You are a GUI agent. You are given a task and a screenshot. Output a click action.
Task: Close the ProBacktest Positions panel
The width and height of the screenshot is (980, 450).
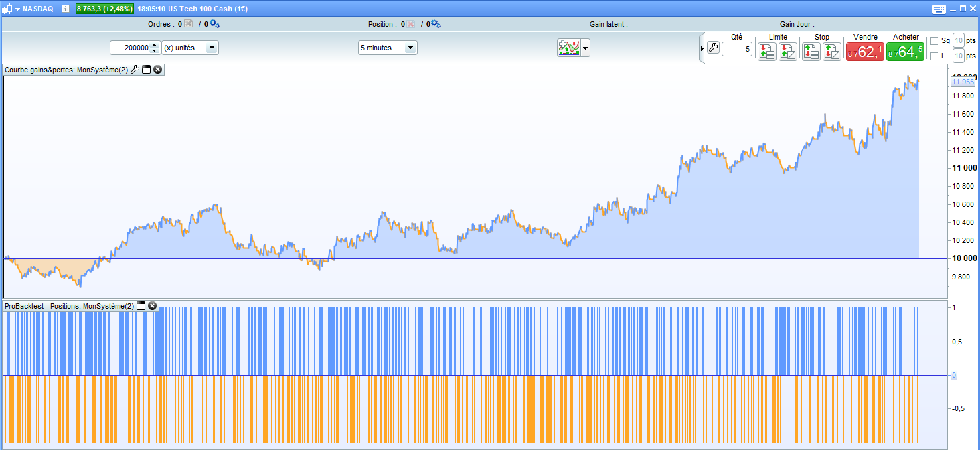coord(152,305)
